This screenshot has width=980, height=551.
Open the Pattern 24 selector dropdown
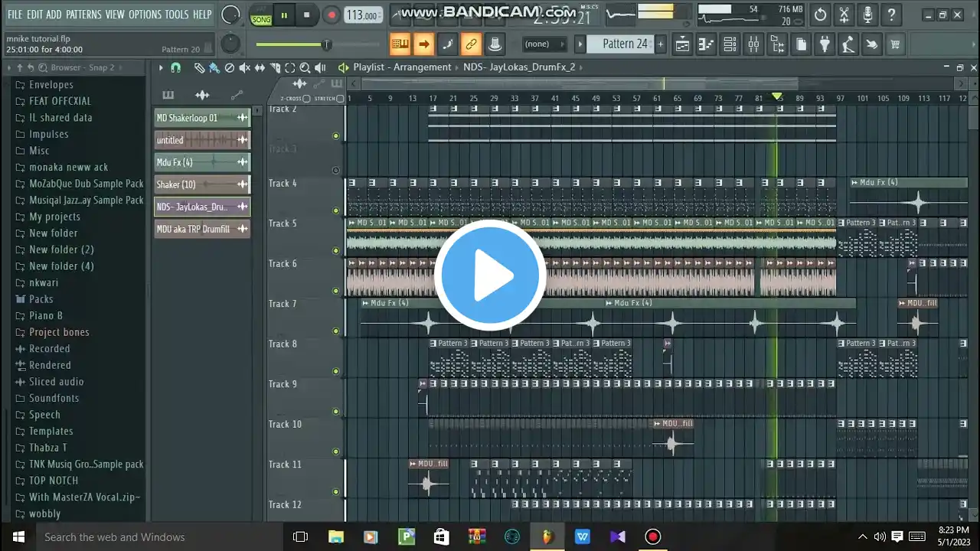click(x=623, y=44)
